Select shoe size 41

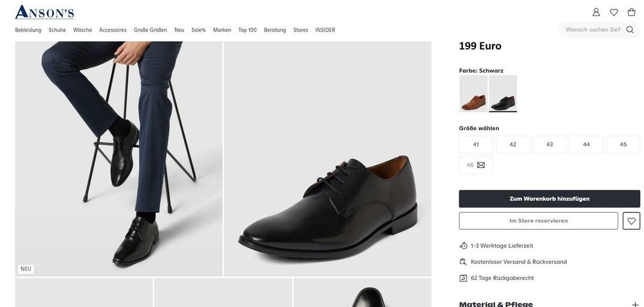(x=476, y=145)
